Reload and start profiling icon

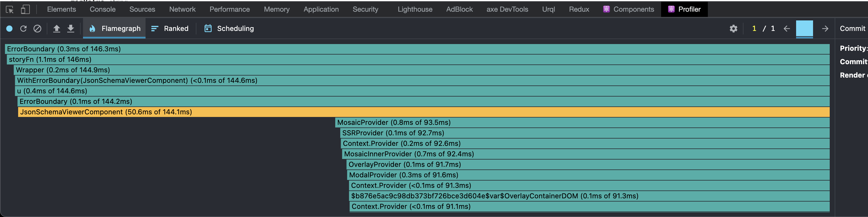23,29
